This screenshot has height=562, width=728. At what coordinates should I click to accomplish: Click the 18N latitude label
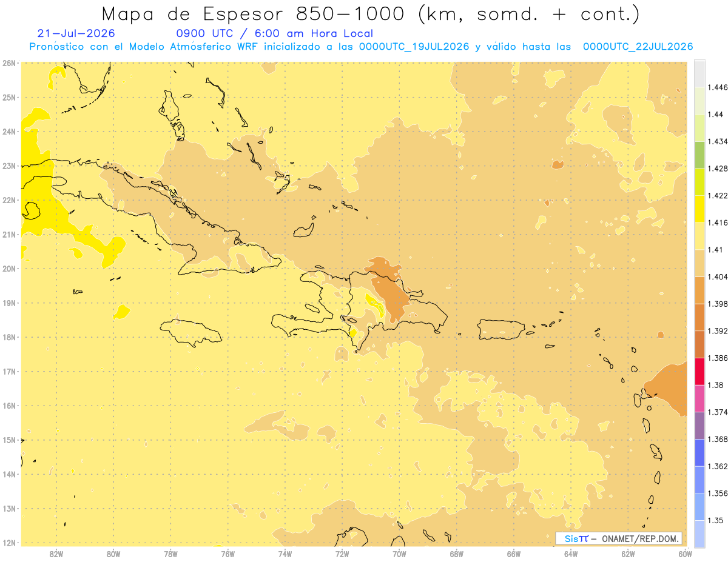(x=8, y=337)
